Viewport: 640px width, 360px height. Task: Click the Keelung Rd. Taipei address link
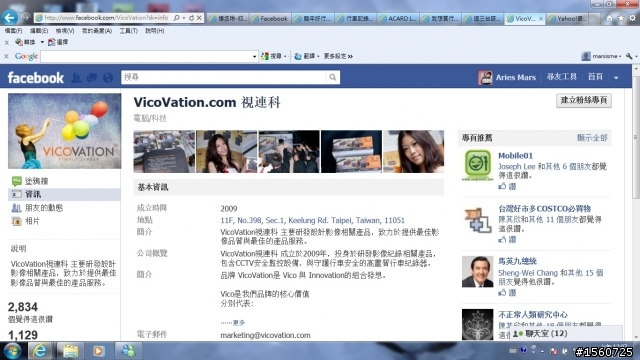coord(312,220)
